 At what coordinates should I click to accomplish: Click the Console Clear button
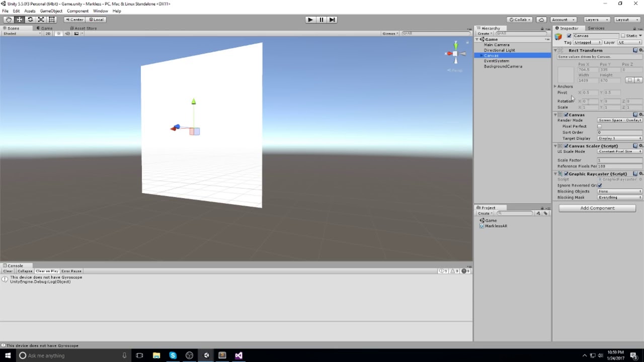pos(8,271)
